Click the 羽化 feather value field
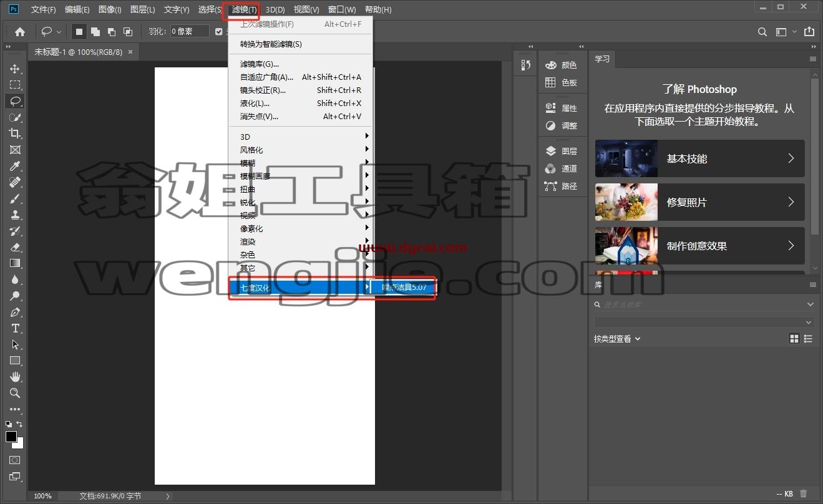Viewport: 823px width, 504px height. pyautogui.click(x=190, y=31)
